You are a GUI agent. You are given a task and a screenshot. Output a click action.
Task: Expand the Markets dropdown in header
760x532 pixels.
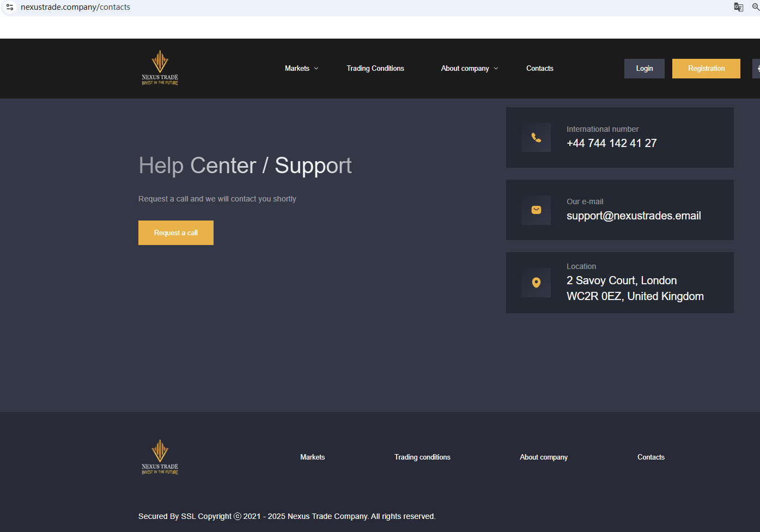[x=301, y=69]
